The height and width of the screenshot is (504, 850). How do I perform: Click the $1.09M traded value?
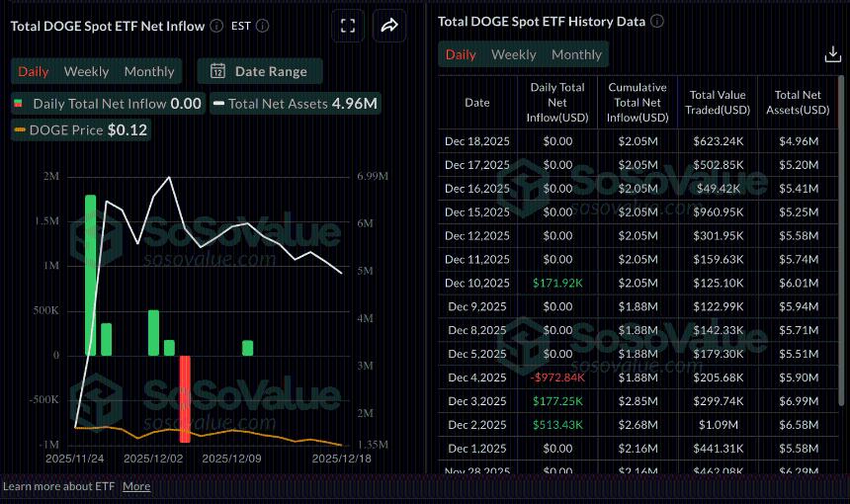click(718, 425)
